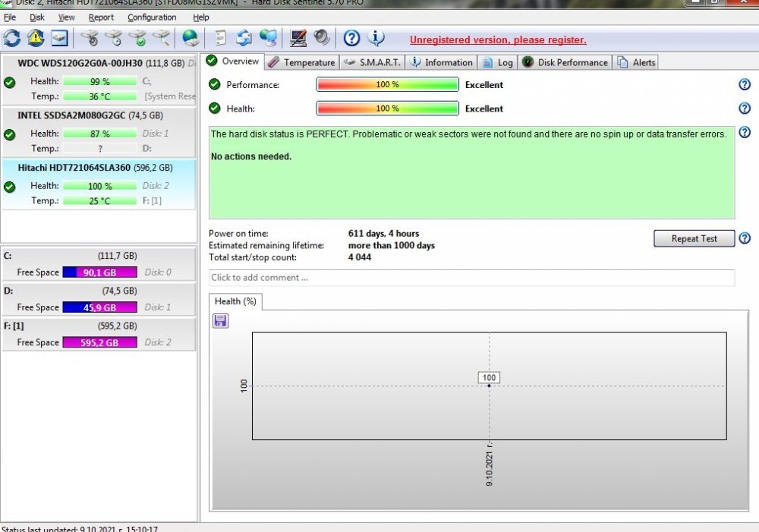759x532 pixels.
Task: Select the INTEL SSDSA2M080G2GC disk
Action: tap(90, 116)
